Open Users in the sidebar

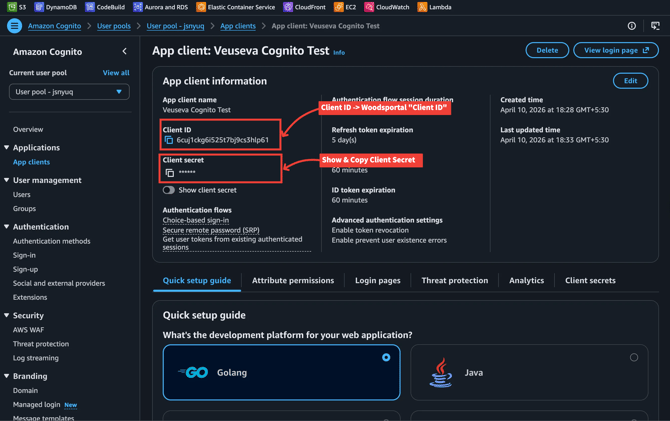(x=21, y=195)
